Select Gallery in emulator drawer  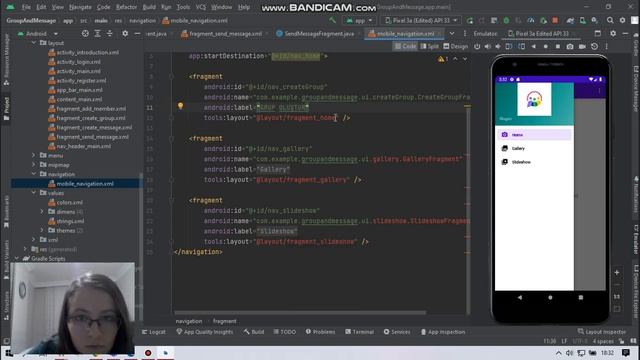[534, 149]
